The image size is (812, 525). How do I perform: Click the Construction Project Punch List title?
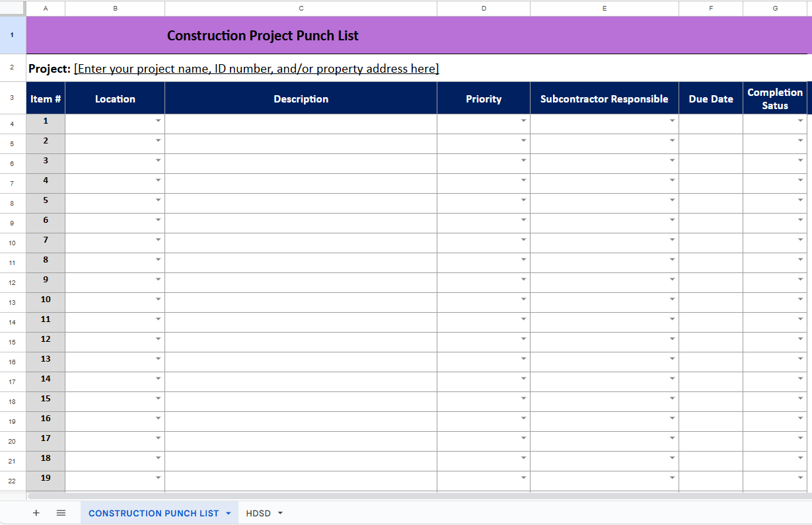point(262,36)
